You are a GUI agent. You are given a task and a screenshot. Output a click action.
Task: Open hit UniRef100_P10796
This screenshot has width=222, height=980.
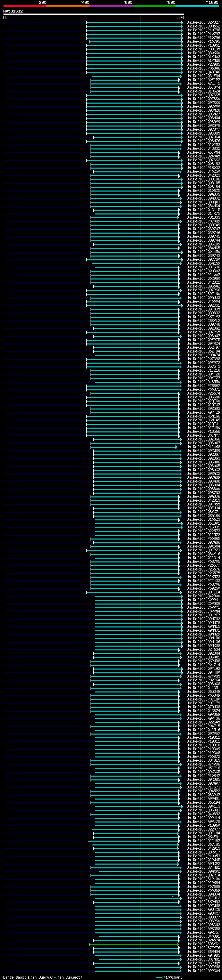click(x=203, y=38)
